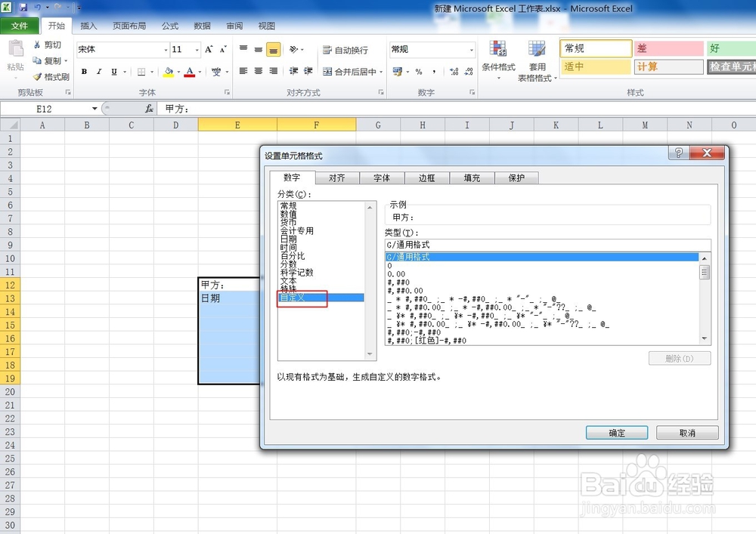
Task: Switch to the 页面布局 ribbon tab
Action: point(129,26)
